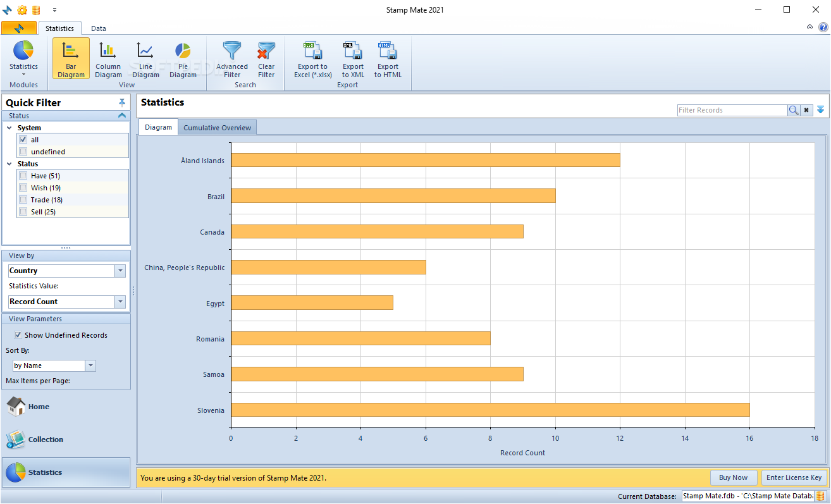
Task: Switch to Line Diagram view
Action: (x=145, y=58)
